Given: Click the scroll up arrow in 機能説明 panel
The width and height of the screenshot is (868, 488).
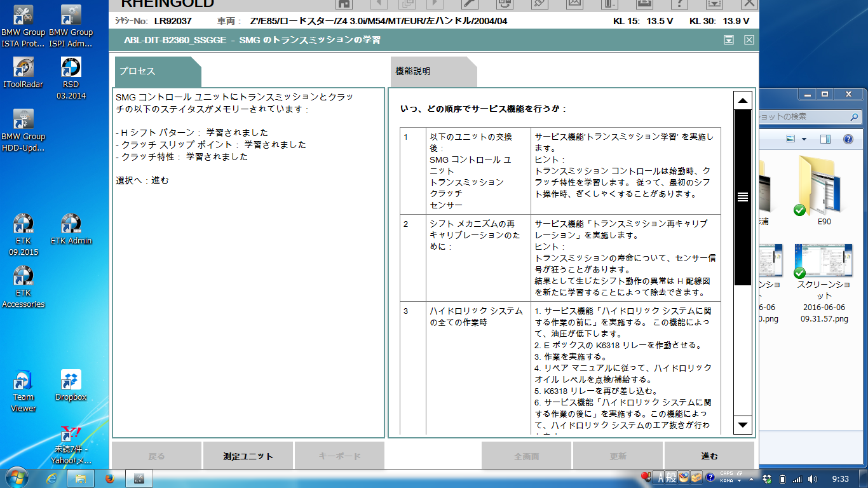Looking at the screenshot, I should pyautogui.click(x=742, y=101).
